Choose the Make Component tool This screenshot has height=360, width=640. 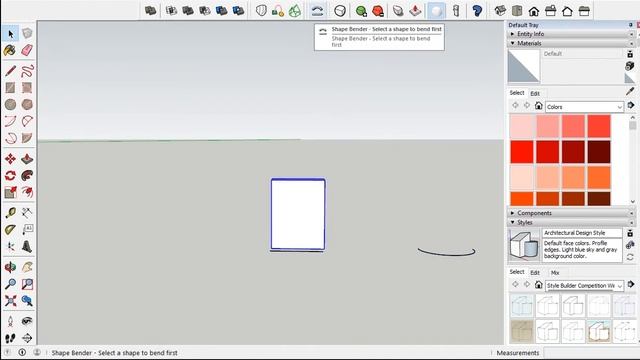(27, 33)
